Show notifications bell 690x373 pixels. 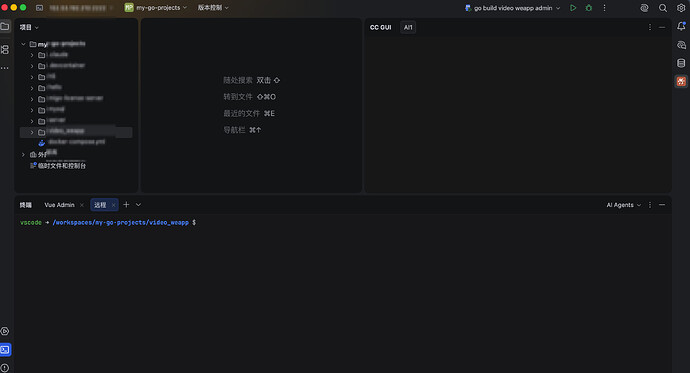[681, 26]
